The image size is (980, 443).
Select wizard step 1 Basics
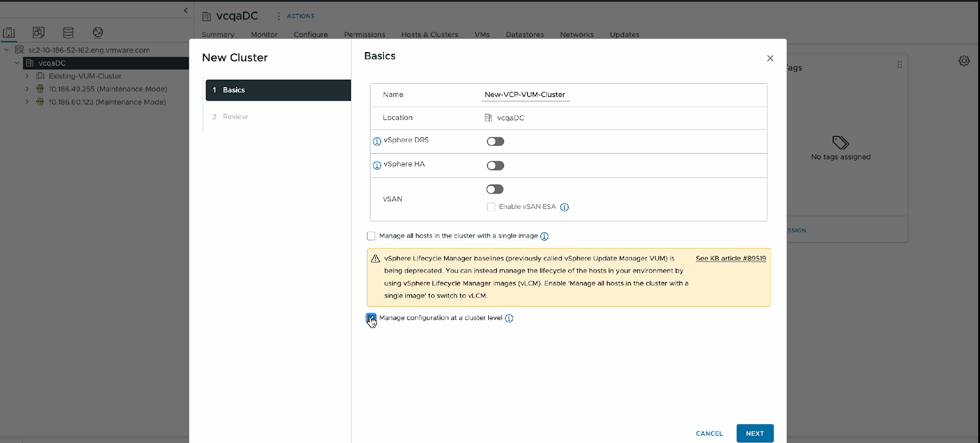click(278, 90)
